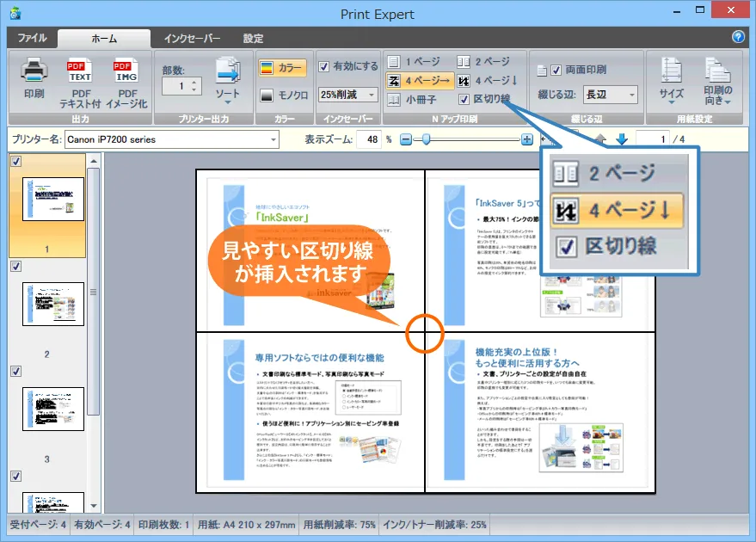Image resolution: width=756 pixels, height=542 pixels.
Task: Choose 2 ページ layout in ribbon
Action: (483, 62)
